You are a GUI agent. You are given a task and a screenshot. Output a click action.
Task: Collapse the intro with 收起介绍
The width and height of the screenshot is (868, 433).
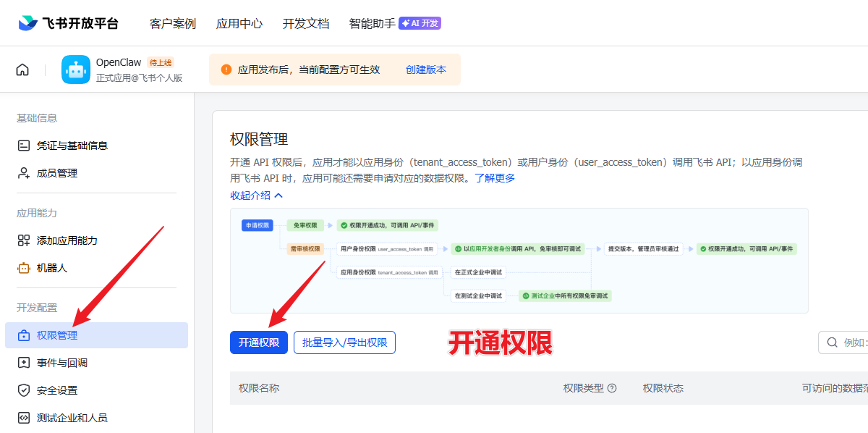(256, 196)
